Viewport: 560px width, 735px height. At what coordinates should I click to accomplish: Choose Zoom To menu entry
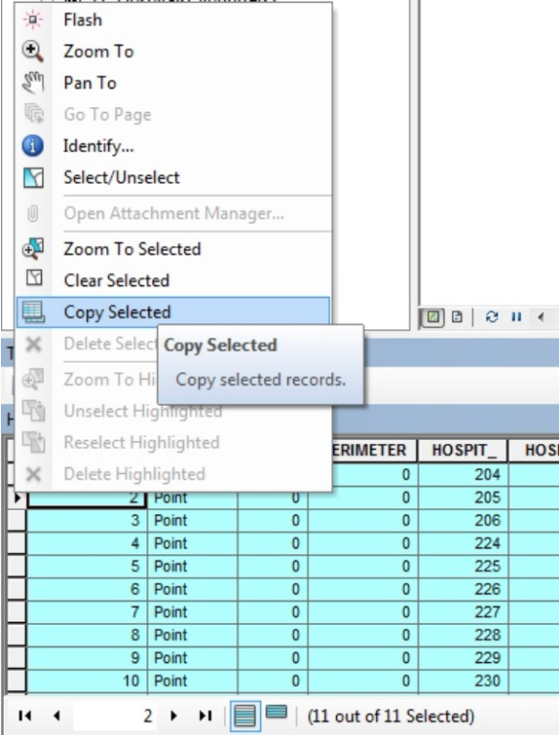(173, 52)
